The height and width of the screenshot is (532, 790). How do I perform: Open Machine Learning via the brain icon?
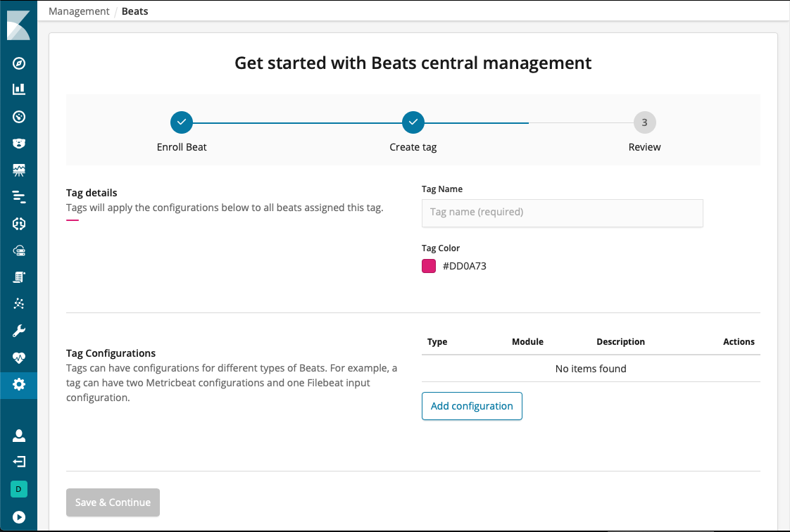(x=18, y=224)
